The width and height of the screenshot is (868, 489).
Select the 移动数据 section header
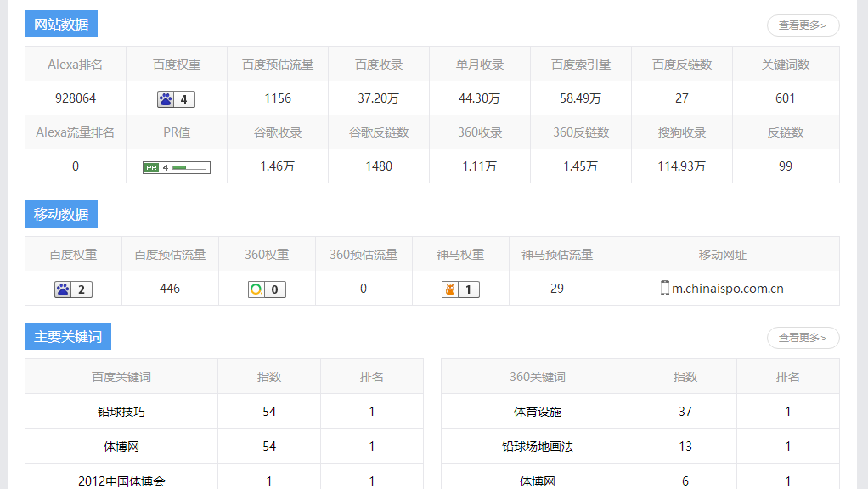click(61, 214)
